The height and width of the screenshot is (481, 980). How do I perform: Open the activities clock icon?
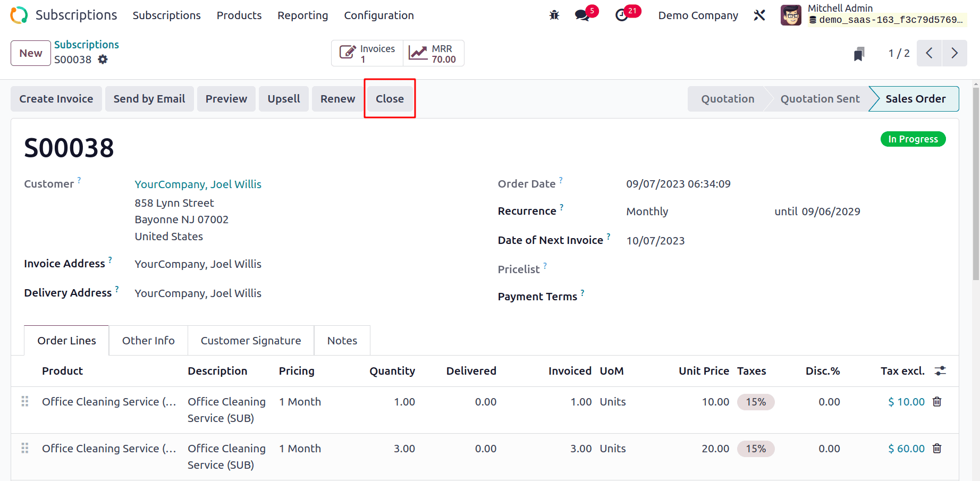pyautogui.click(x=622, y=15)
